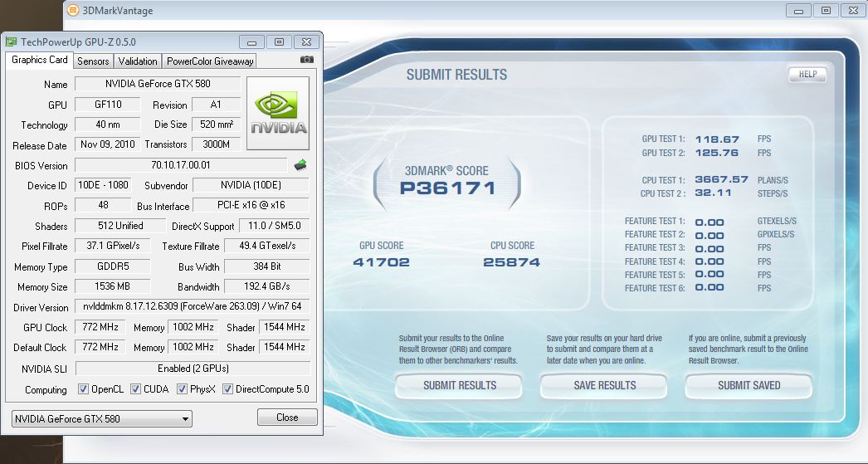
Task: Click the SUBMIT SAVED button
Action: (x=749, y=385)
